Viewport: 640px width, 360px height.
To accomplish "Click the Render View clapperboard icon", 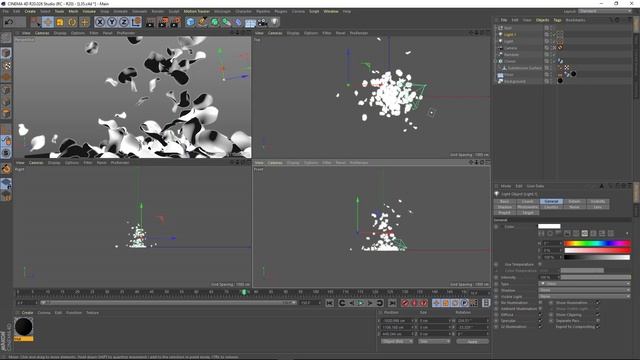I will point(151,22).
